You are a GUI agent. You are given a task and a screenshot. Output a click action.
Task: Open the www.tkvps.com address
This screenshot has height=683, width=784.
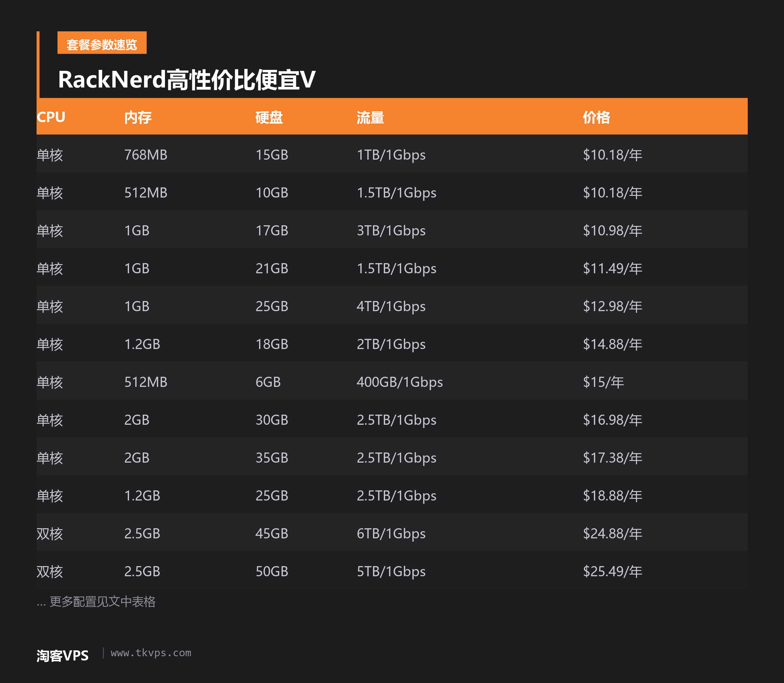[151, 653]
